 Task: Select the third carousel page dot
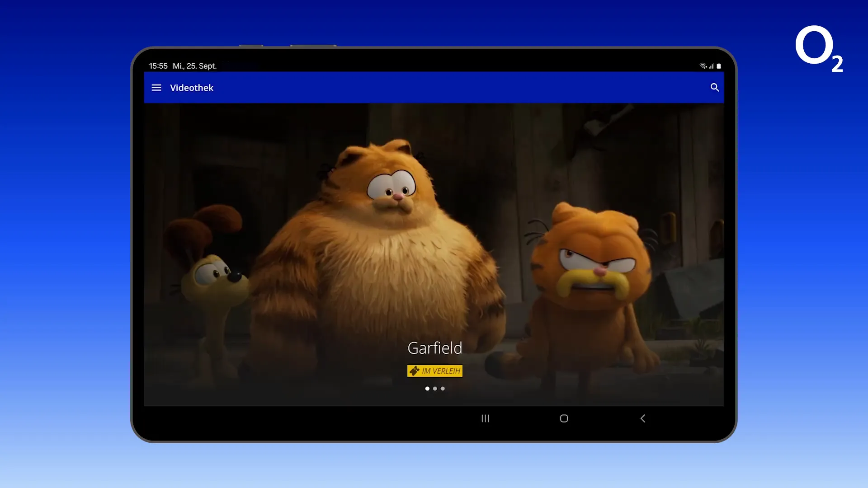[443, 389]
